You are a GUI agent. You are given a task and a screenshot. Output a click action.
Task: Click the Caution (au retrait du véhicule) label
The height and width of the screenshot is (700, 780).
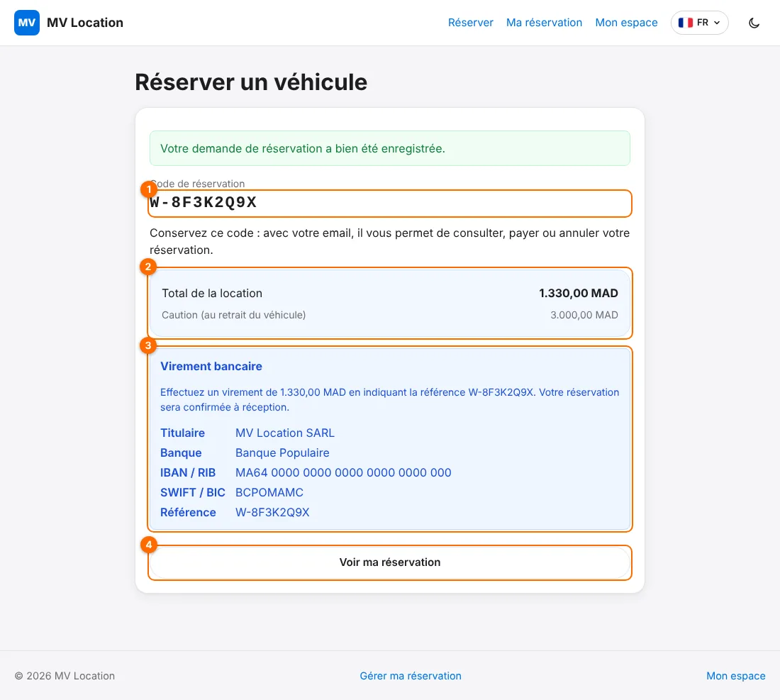coord(234,315)
